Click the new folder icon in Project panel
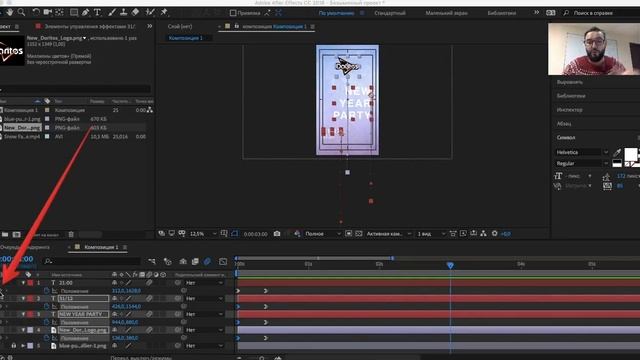The height and width of the screenshot is (360, 640). [x=5, y=234]
